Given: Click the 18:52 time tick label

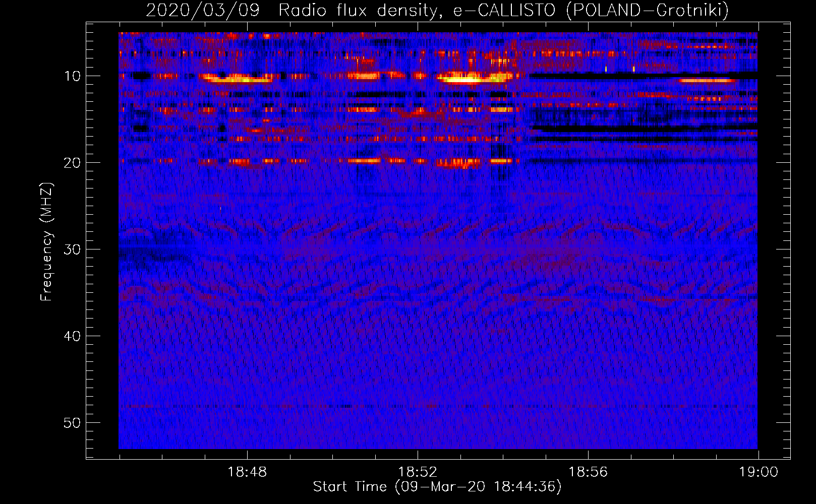Looking at the screenshot, I should 418,472.
